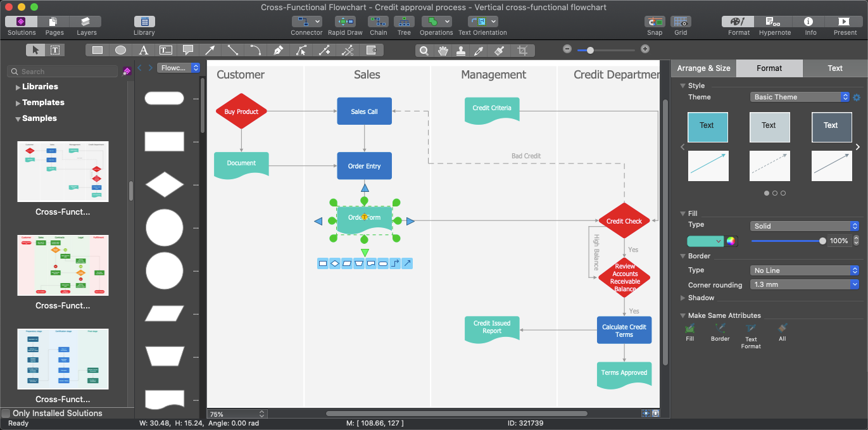The width and height of the screenshot is (868, 430).
Task: Select the Hand pan tool
Action: click(443, 51)
